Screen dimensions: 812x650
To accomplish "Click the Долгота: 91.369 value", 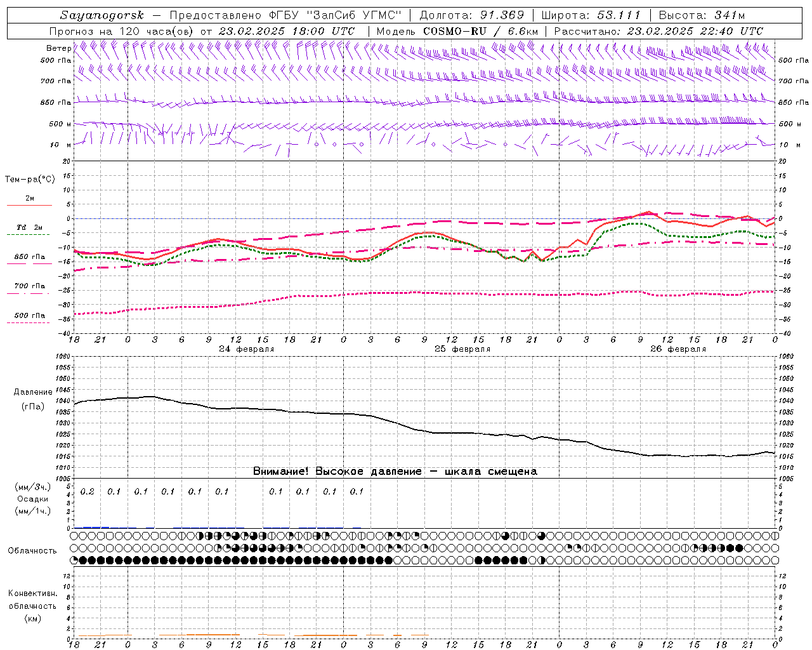I will point(472,15).
